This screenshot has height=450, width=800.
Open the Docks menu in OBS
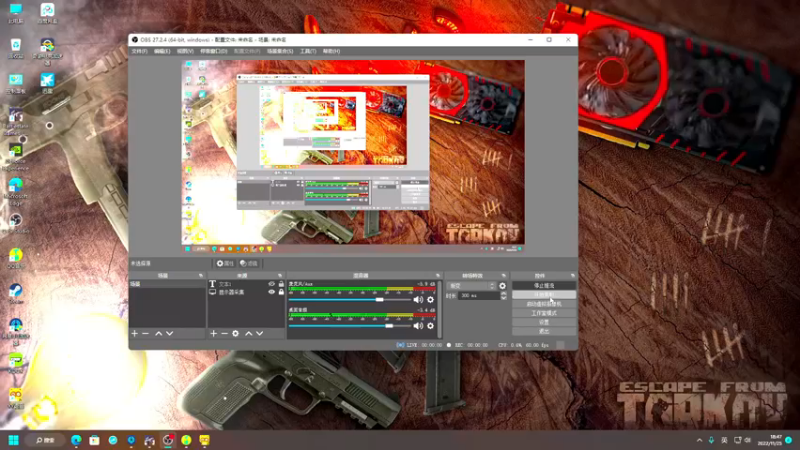point(214,51)
